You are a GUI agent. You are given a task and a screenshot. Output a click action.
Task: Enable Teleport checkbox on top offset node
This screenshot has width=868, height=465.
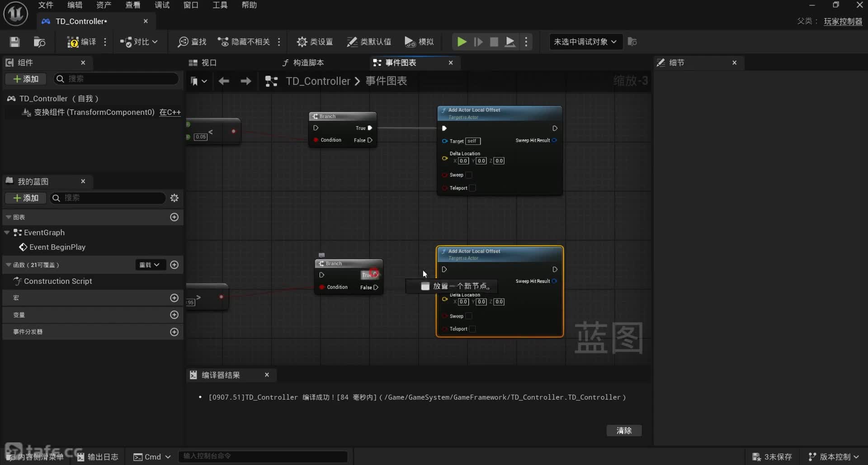pyautogui.click(x=472, y=188)
